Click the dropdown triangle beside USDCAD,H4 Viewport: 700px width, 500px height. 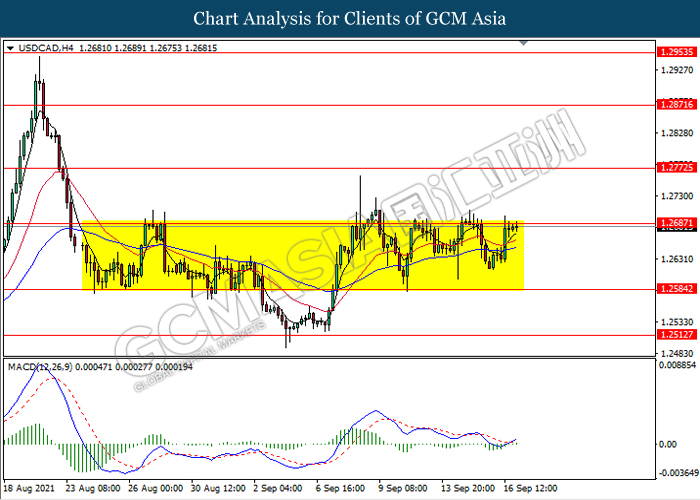click(x=10, y=48)
